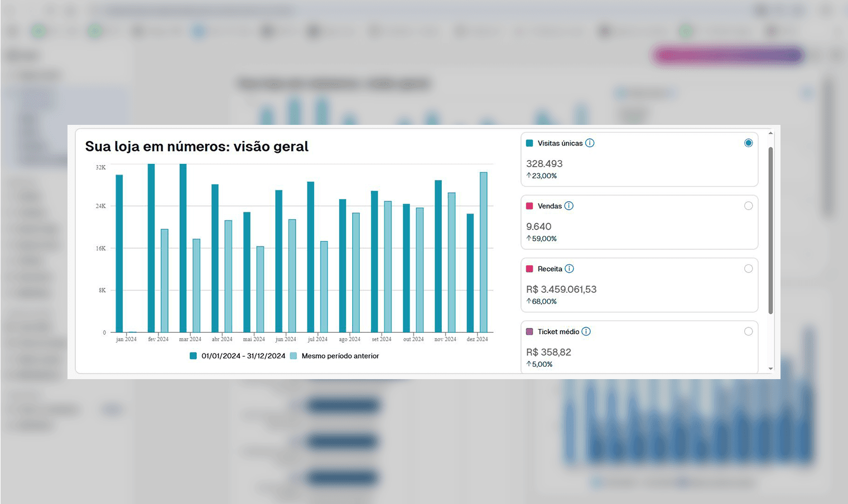Click the Vendas pink color swatch
The width and height of the screenshot is (848, 504).
529,206
